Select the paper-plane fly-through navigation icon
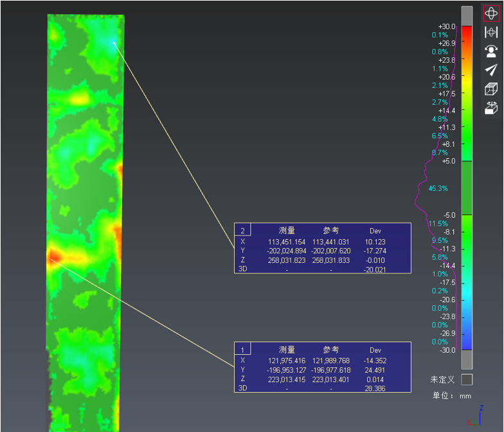504x432 pixels. tap(491, 69)
